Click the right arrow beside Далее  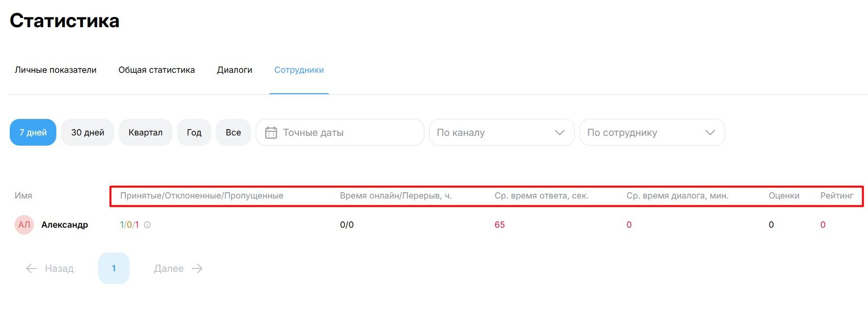[197, 268]
